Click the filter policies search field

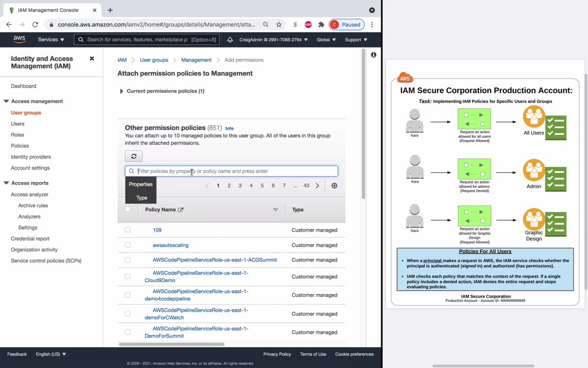click(231, 171)
